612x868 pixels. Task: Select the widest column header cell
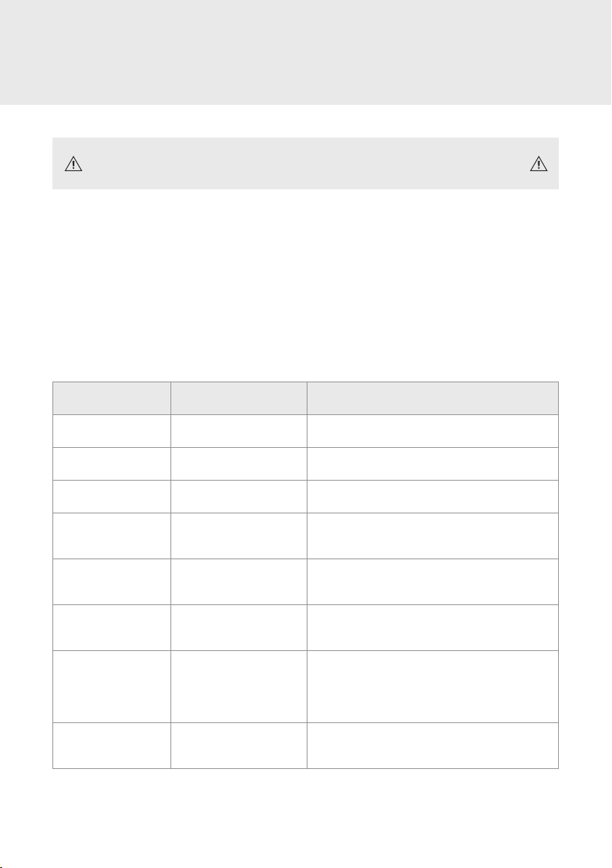(x=433, y=398)
